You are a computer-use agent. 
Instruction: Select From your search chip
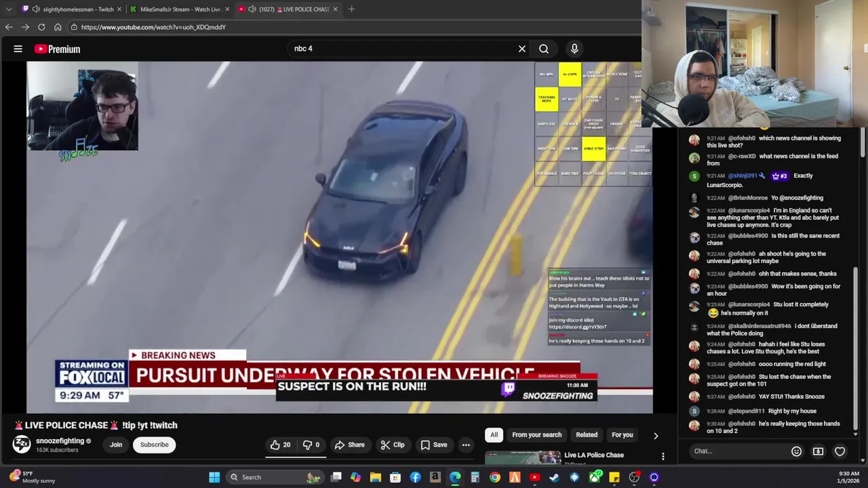pyautogui.click(x=536, y=435)
